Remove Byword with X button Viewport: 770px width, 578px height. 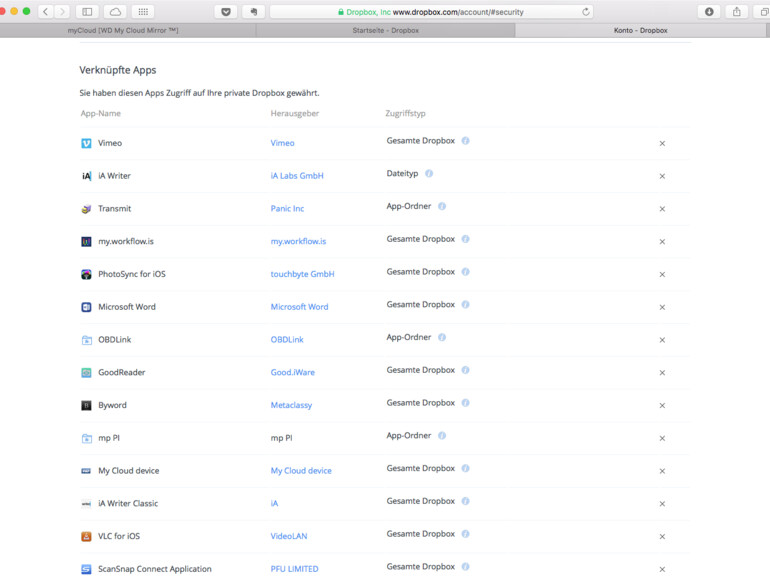pos(662,406)
